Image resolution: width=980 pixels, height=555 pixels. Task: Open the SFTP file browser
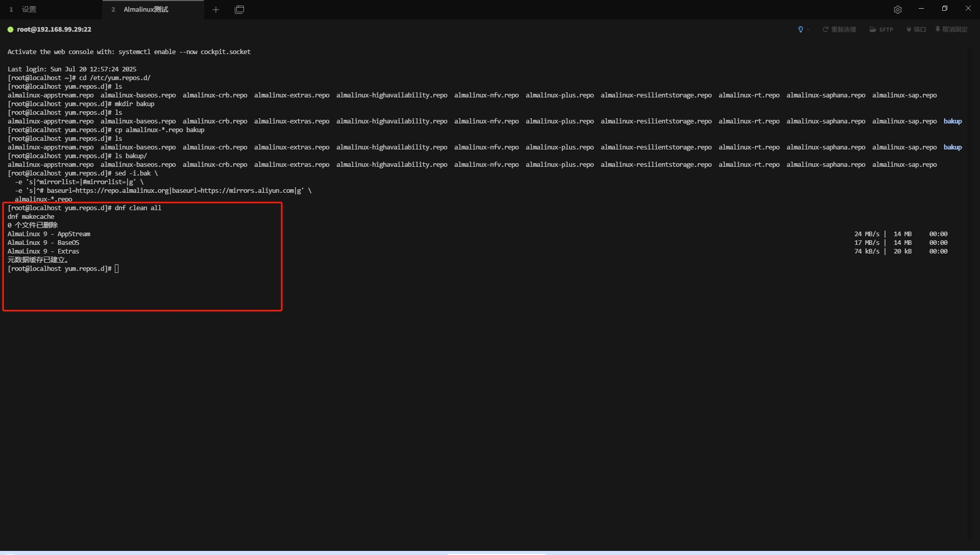(881, 30)
